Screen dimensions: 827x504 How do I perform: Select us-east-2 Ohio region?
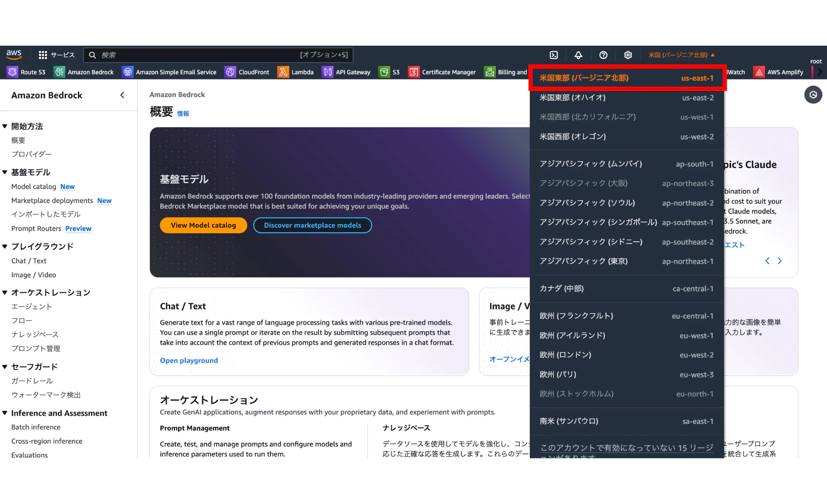(627, 98)
